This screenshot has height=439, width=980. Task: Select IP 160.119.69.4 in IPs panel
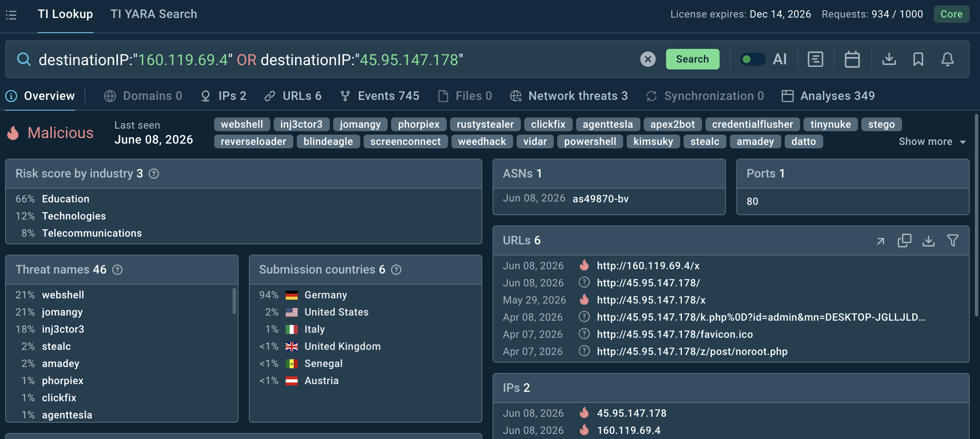pos(629,430)
